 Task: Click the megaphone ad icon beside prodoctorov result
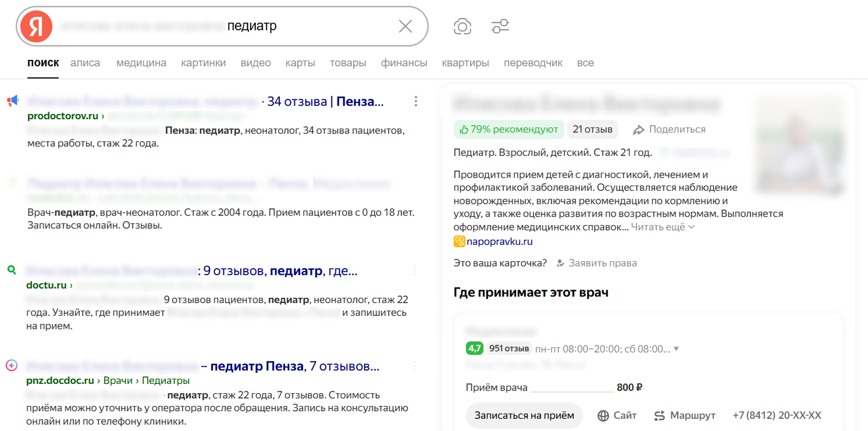point(12,102)
